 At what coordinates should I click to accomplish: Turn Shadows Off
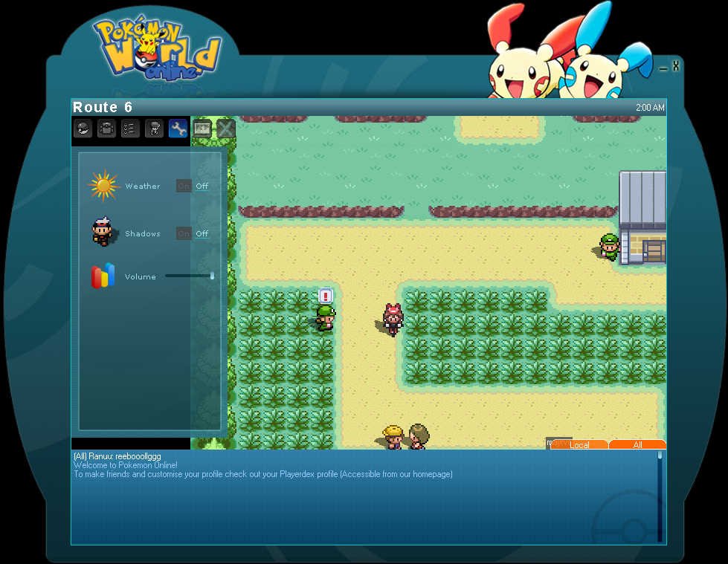tap(202, 233)
